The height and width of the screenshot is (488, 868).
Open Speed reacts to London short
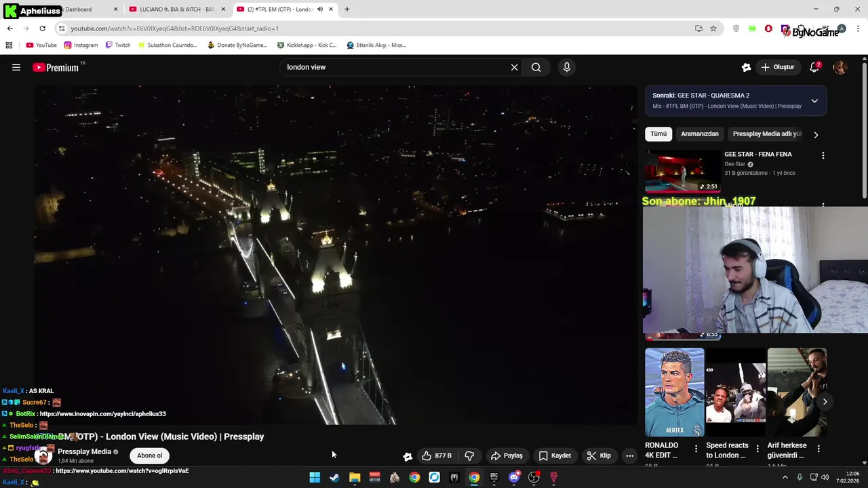pos(736,392)
